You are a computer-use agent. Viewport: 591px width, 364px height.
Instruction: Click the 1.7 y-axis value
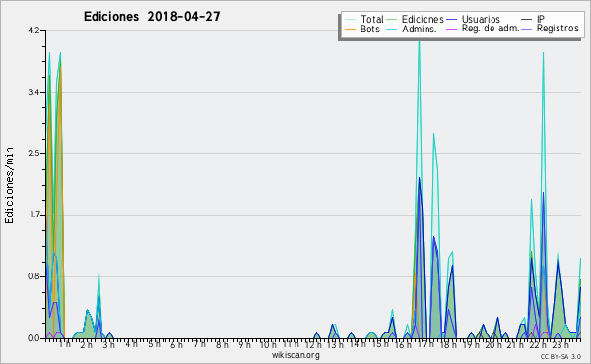(x=33, y=215)
